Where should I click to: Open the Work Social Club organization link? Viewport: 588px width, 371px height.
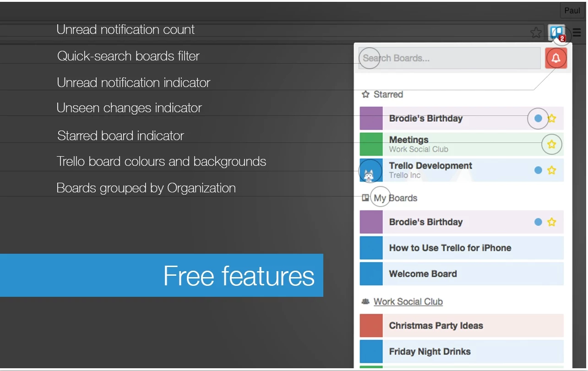point(408,302)
